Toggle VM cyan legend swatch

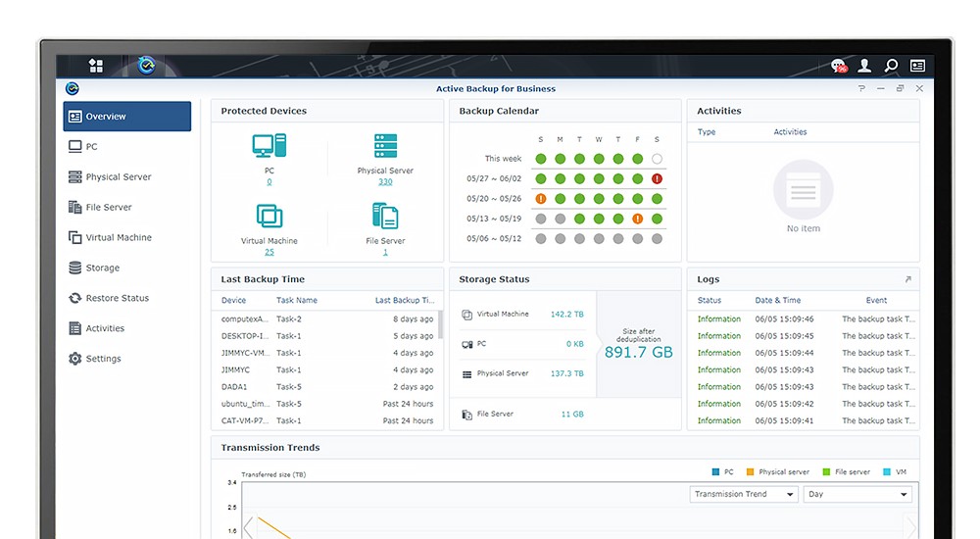[886, 472]
